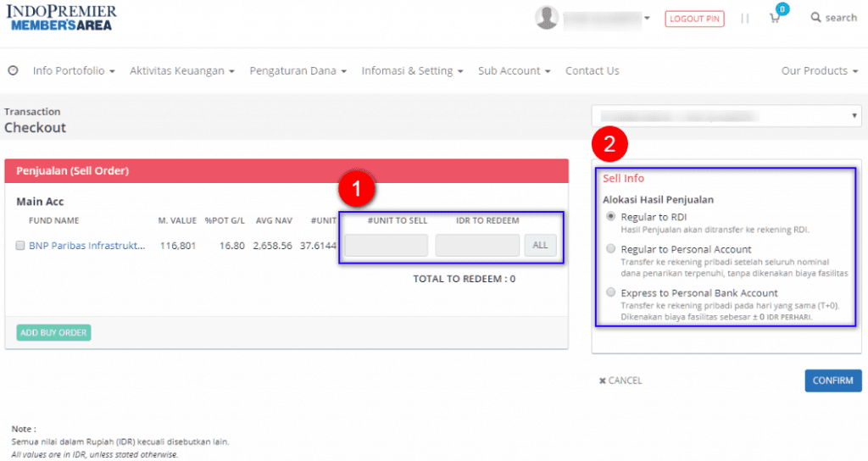Expand the Pengaturan Dana menu
The image size is (868, 461).
[298, 71]
